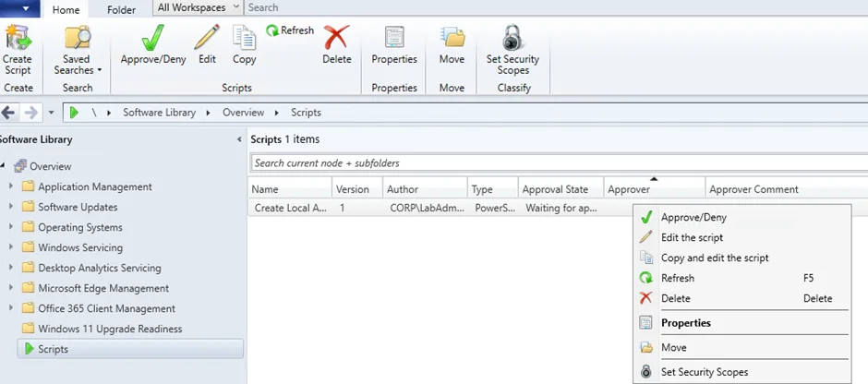Click the forward navigation arrow
This screenshot has height=384, width=868.
tap(31, 113)
